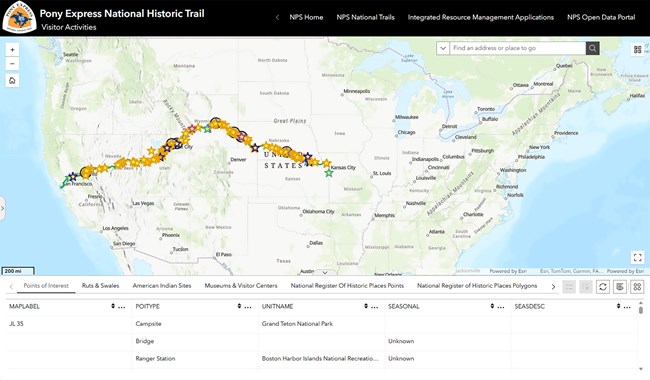Viewport: 650px width, 380px height.
Task: Sort the SEASDESC column
Action: pyautogui.click(x=618, y=306)
